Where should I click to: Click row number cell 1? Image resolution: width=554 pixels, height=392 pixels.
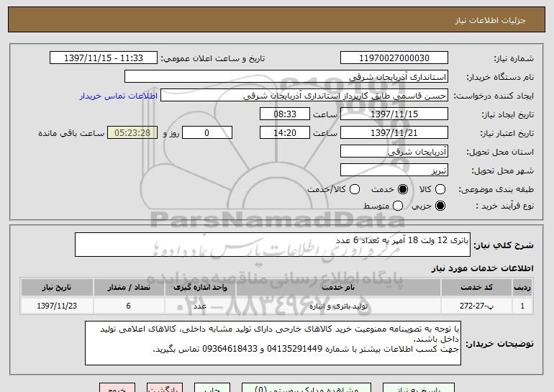[x=522, y=306]
